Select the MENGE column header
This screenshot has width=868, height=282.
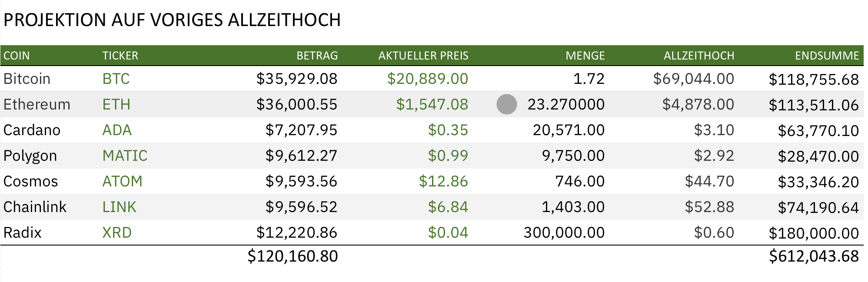click(585, 56)
